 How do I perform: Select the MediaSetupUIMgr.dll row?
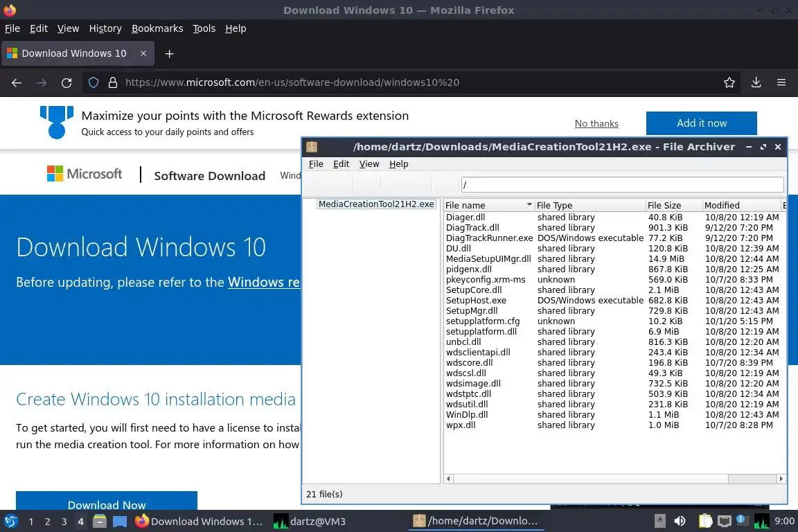coord(612,258)
